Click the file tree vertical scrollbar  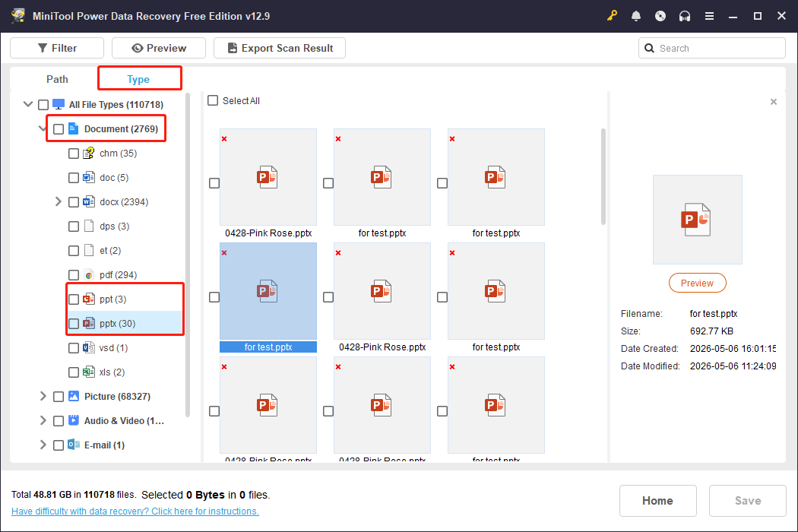(x=187, y=255)
